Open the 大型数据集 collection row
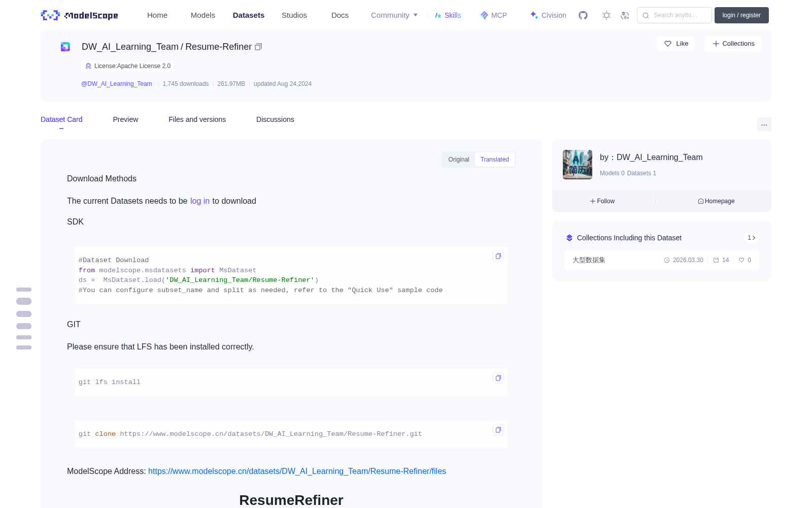 pyautogui.click(x=662, y=260)
